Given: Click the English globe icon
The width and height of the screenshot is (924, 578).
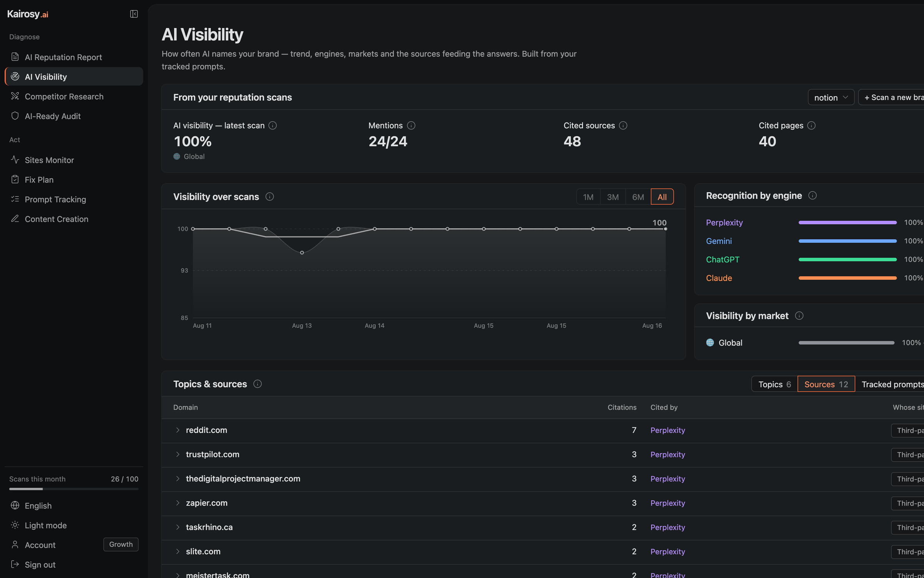Looking at the screenshot, I should coord(15,505).
